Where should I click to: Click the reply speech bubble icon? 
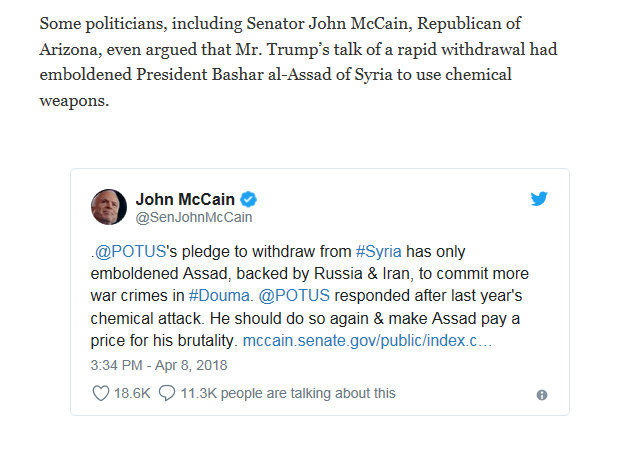pyautogui.click(x=167, y=394)
